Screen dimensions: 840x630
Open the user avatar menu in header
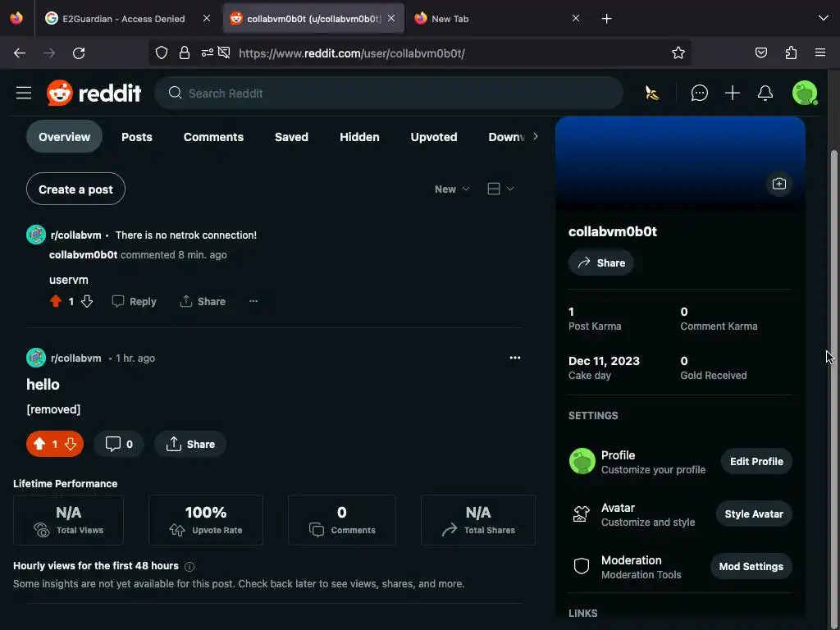pyautogui.click(x=805, y=94)
